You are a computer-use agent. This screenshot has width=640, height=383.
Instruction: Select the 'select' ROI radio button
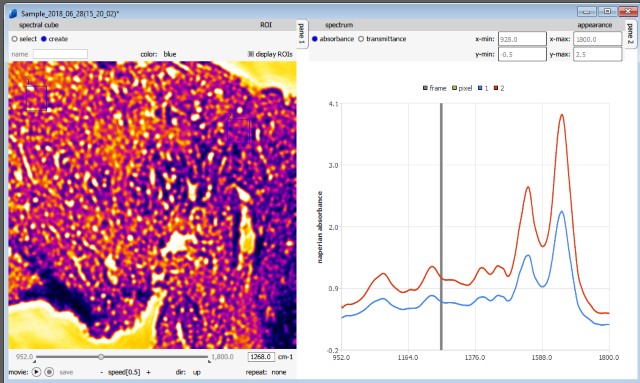coord(15,39)
